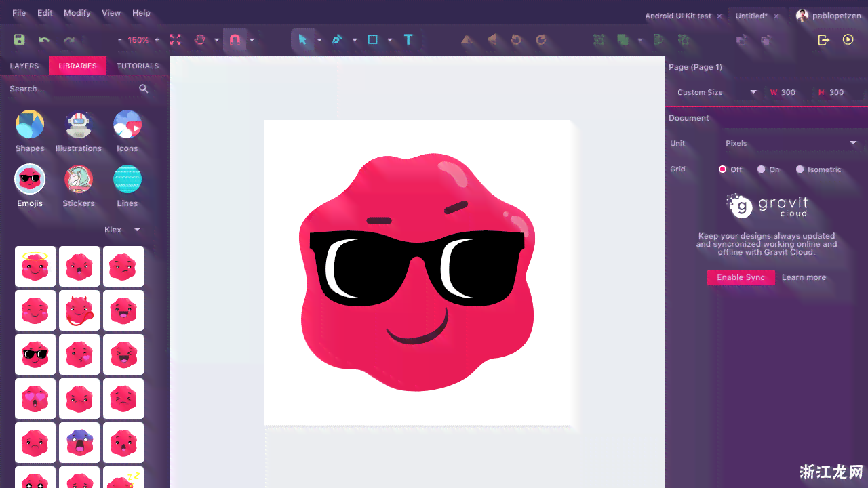868x488 pixels.
Task: Click the second flip mirror icon
Action: click(x=492, y=40)
